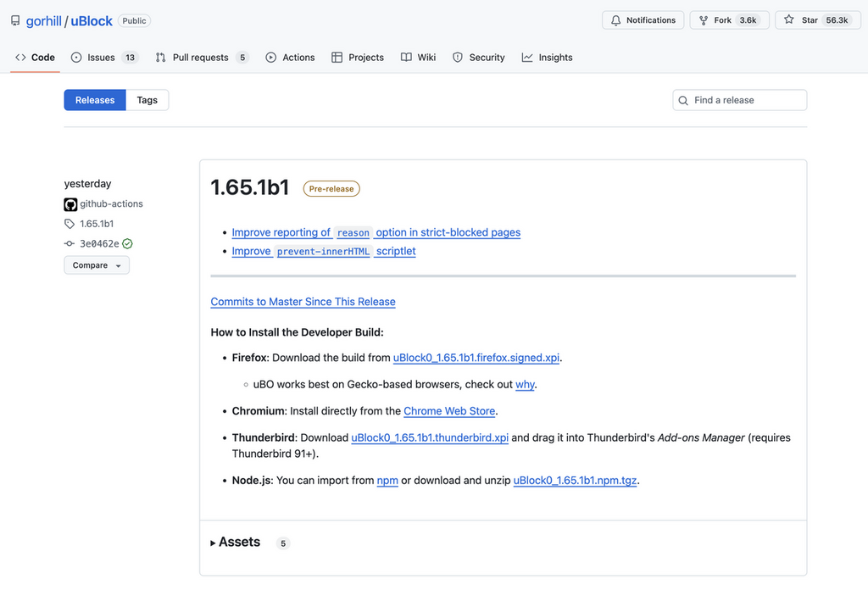Open the Compare dropdown

coord(97,265)
